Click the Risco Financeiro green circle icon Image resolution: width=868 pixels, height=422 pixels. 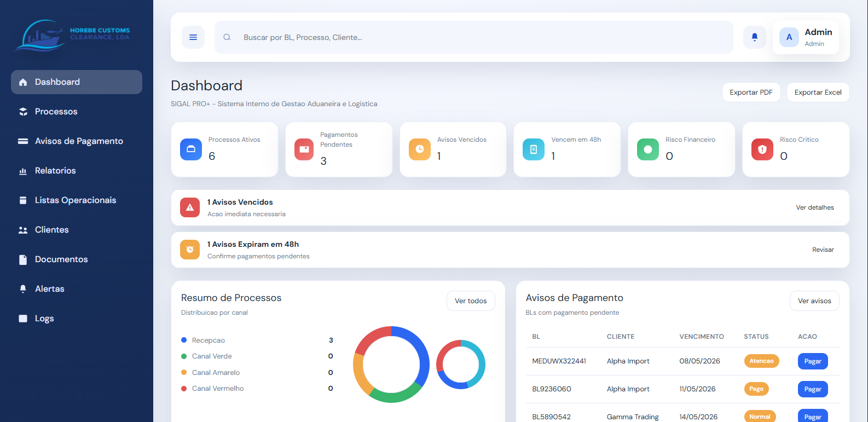click(648, 149)
